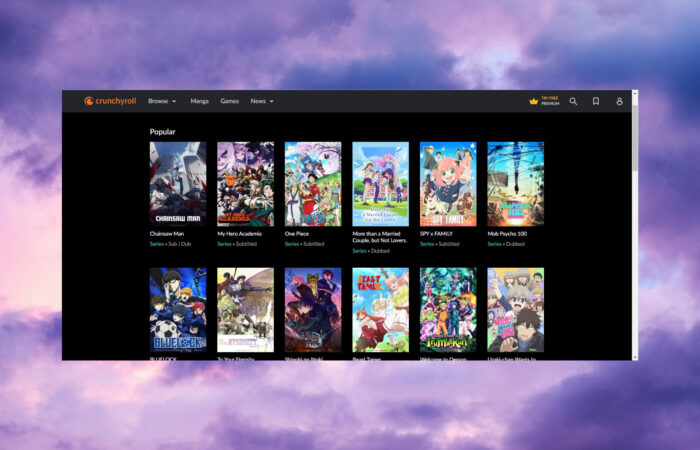
Task: Go to the Games section
Action: click(x=229, y=101)
